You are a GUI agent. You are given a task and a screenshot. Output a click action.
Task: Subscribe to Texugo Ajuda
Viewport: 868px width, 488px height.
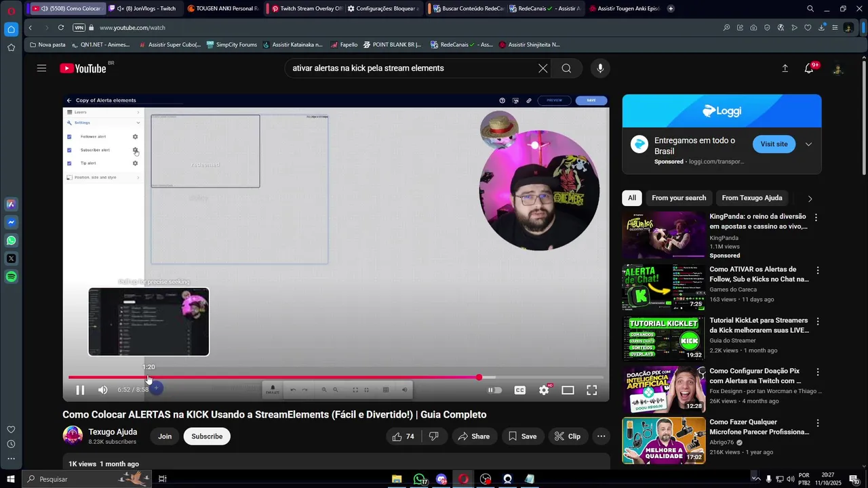(x=207, y=436)
